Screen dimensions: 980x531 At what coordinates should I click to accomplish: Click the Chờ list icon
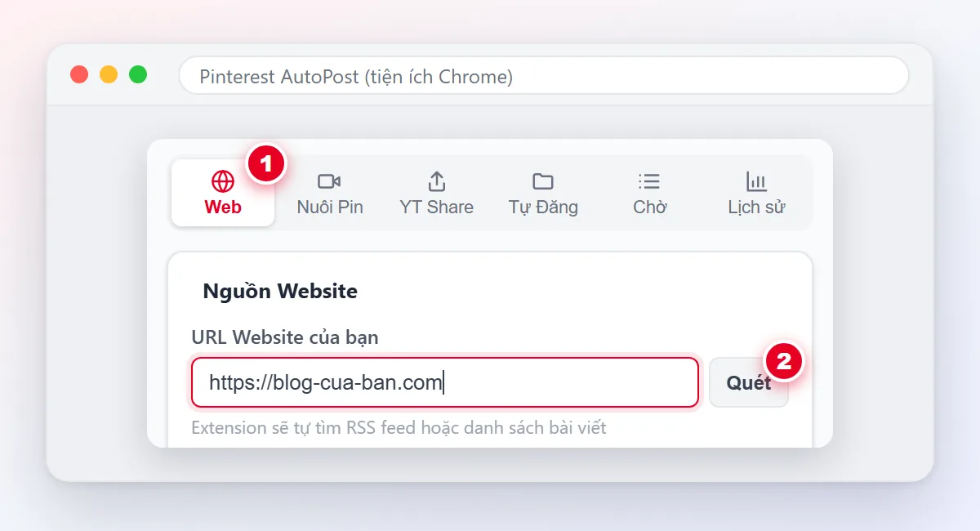point(649,181)
